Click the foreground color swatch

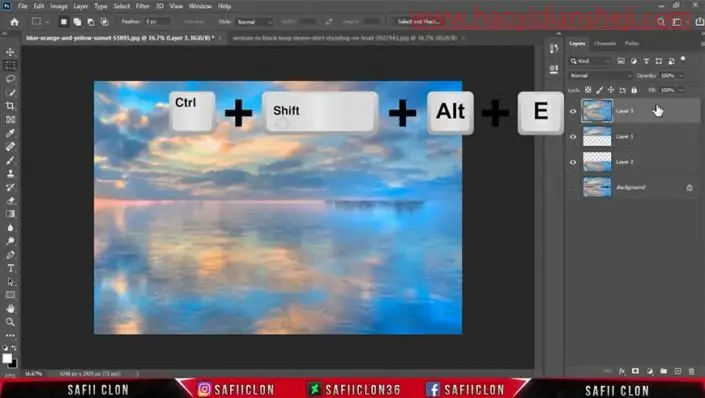pos(7,358)
